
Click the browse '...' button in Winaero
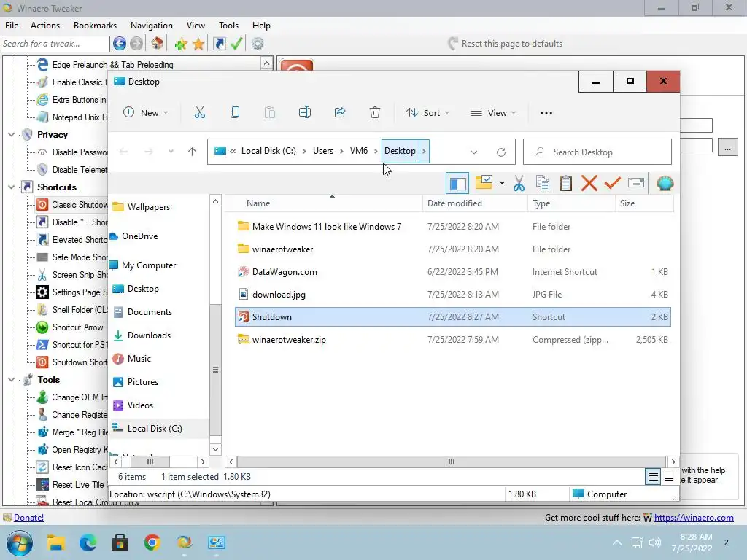727,147
